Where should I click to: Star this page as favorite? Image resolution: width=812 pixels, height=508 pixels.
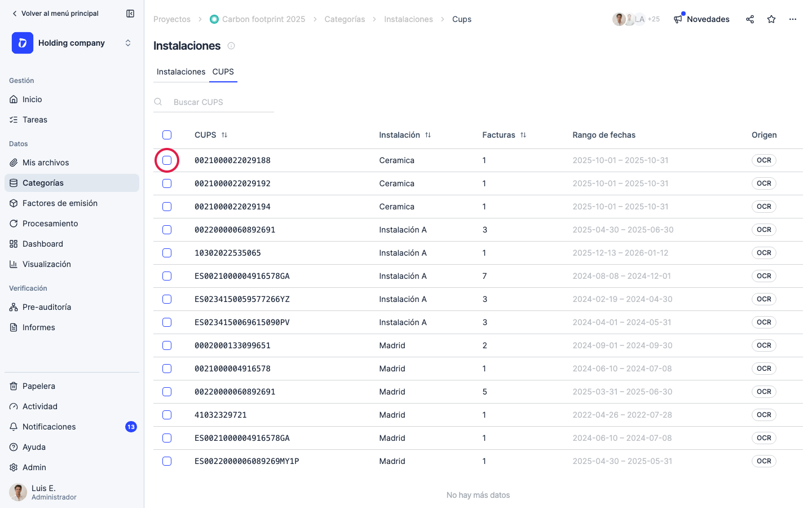[x=771, y=19]
